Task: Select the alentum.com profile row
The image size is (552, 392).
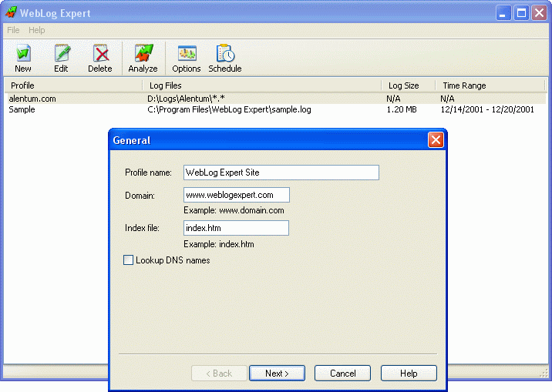Action: point(276,99)
